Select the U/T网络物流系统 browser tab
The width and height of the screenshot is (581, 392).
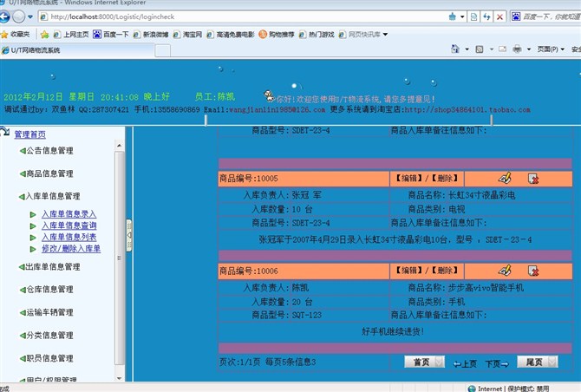pos(77,50)
